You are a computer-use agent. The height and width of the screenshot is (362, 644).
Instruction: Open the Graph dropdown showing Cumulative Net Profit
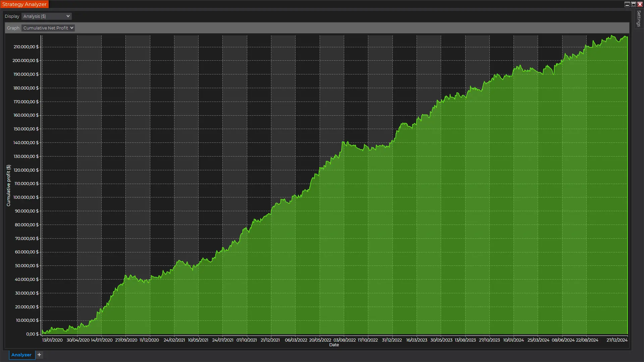48,28
